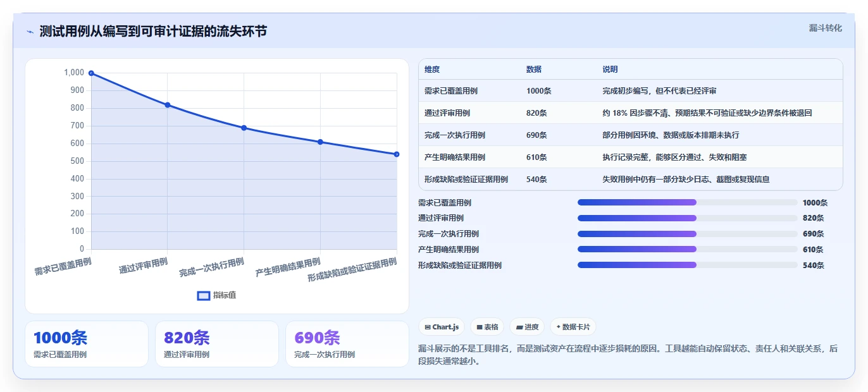Click the 漏斗转化 label in the header

(825, 28)
